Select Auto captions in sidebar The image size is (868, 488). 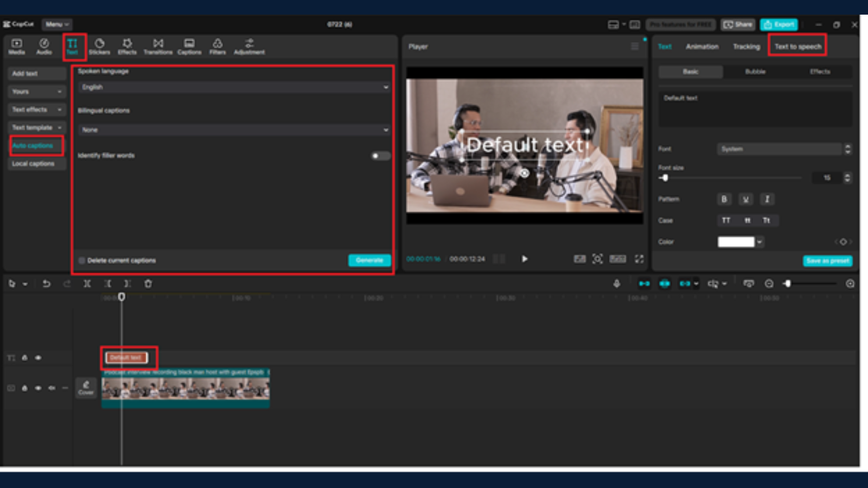tap(36, 146)
